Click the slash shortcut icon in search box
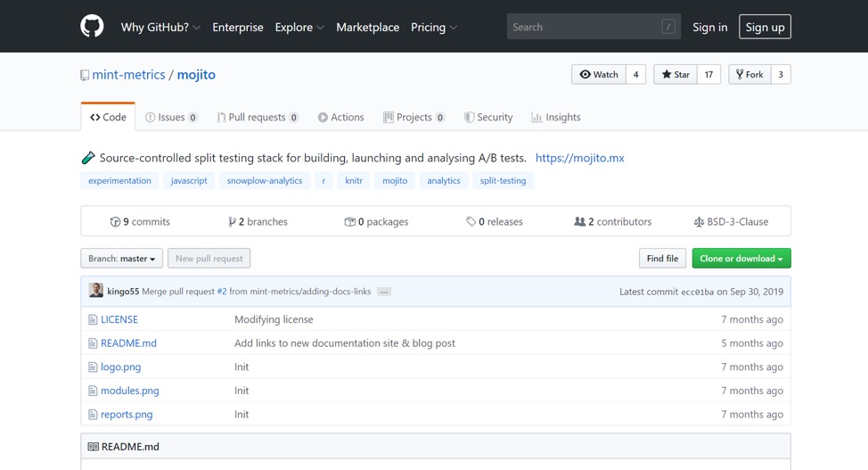Viewport: 868px width, 470px height. pos(668,27)
